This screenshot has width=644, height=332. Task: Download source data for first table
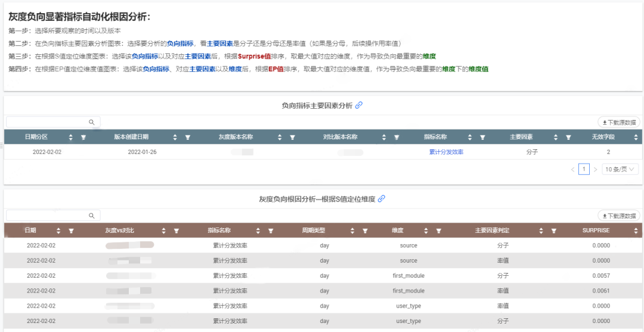pyautogui.click(x=619, y=122)
